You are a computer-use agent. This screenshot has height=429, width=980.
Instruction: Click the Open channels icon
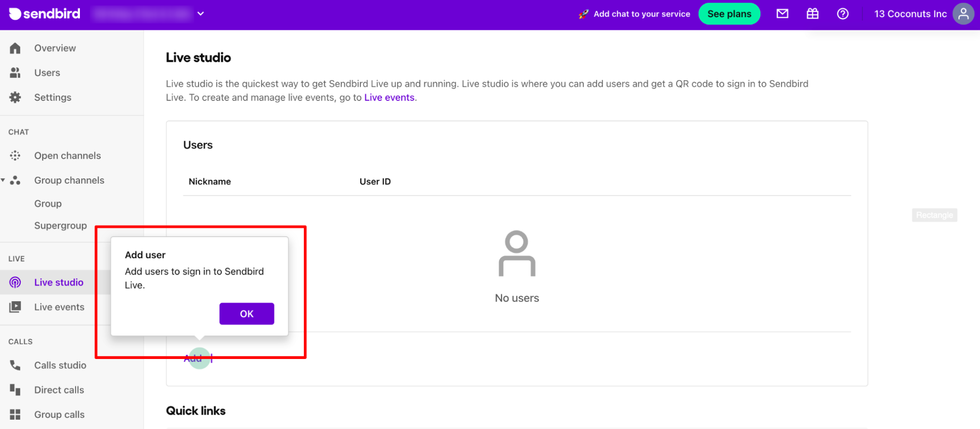15,156
